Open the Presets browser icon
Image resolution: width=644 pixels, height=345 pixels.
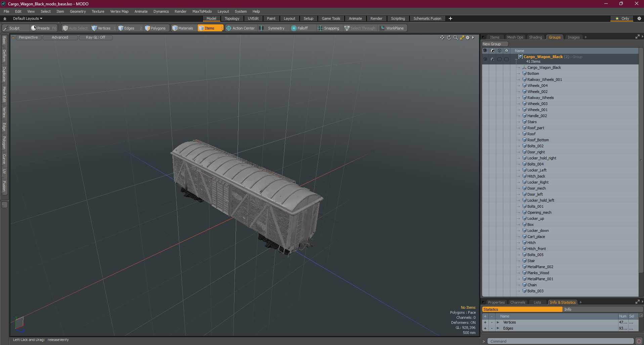[x=34, y=28]
